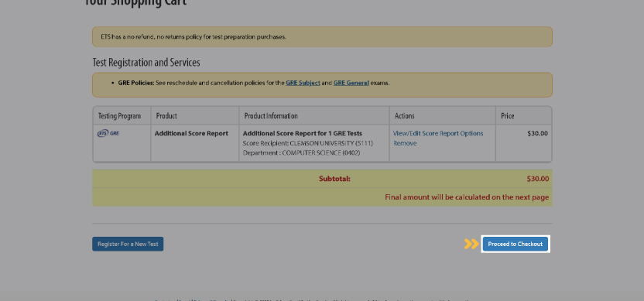
Task: Remove the Additional Score Report item
Action: point(405,143)
